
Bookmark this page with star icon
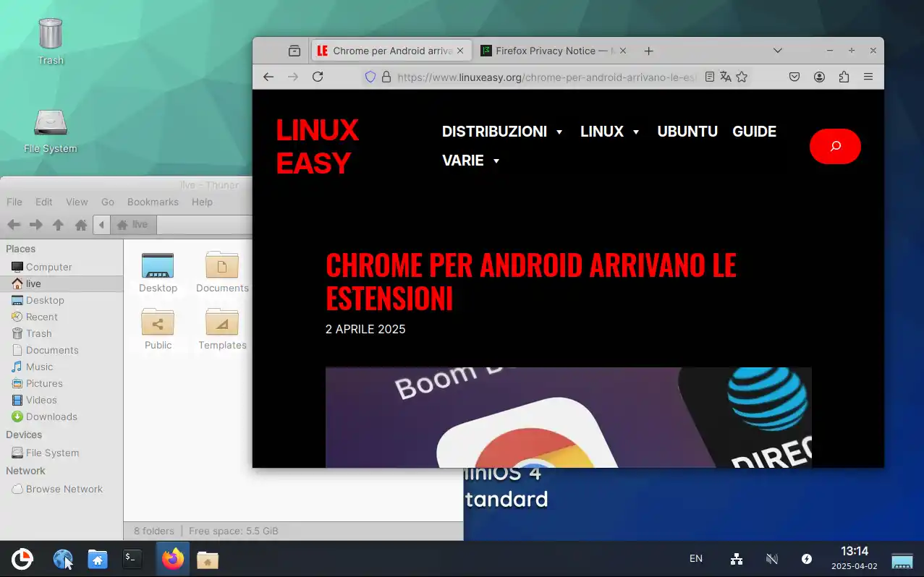pos(742,77)
